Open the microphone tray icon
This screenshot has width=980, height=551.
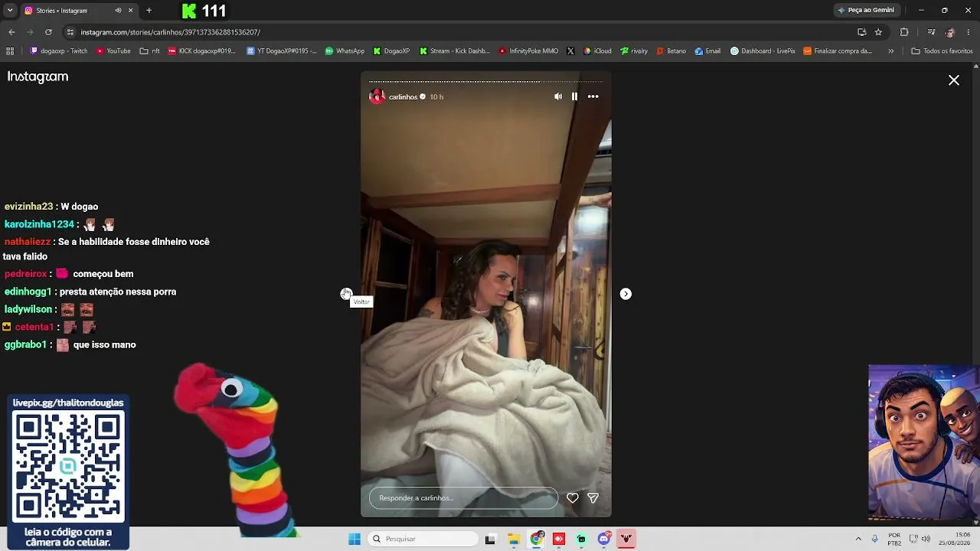click(875, 539)
